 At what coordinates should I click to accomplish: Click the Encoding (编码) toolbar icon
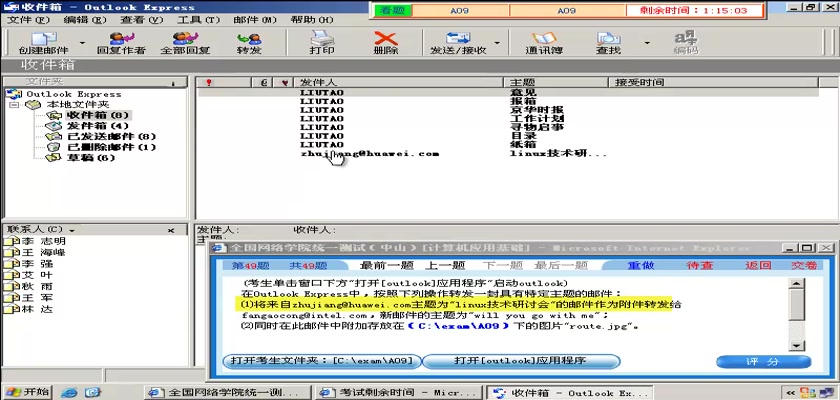[x=686, y=43]
